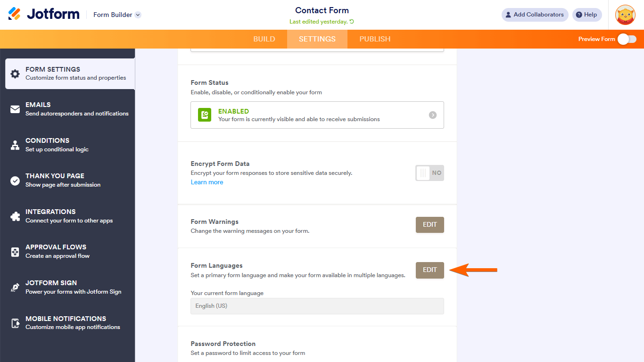Open Integrations puzzle piece icon

point(15,216)
